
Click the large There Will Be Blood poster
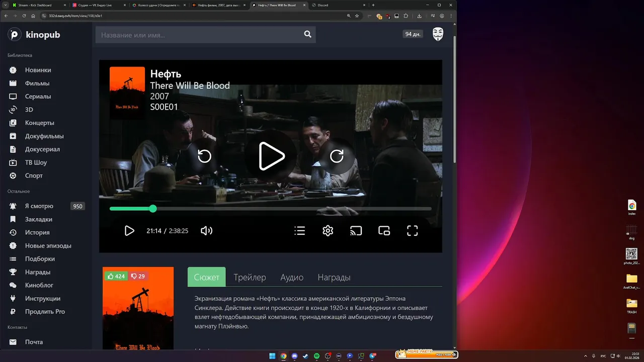coord(138,308)
